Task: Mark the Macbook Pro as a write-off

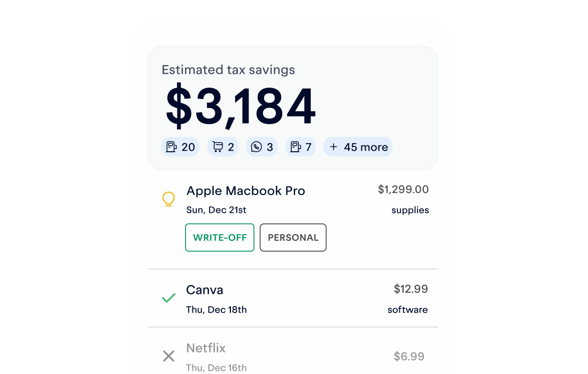Action: tap(220, 237)
